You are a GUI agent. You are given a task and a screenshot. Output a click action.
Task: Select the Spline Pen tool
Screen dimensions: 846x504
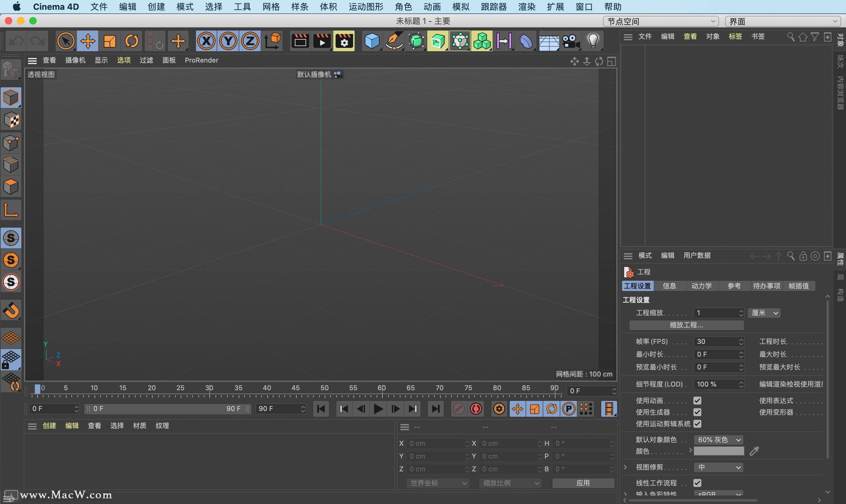point(394,41)
